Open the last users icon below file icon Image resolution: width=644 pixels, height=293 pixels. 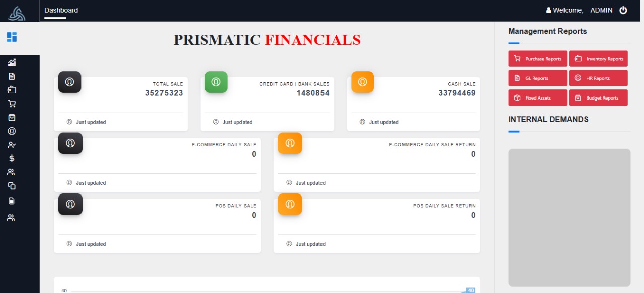pos(11,218)
